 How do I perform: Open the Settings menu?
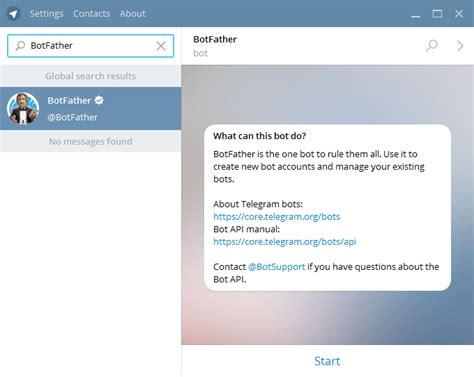[46, 14]
